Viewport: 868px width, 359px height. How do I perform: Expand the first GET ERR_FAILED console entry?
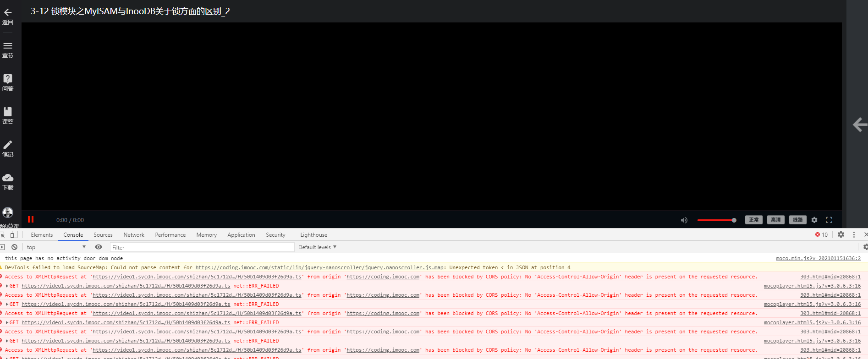coord(7,286)
